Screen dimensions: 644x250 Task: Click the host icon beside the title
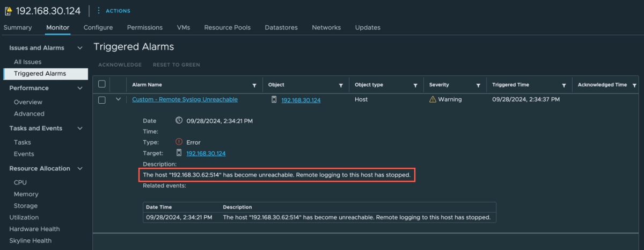click(x=8, y=11)
